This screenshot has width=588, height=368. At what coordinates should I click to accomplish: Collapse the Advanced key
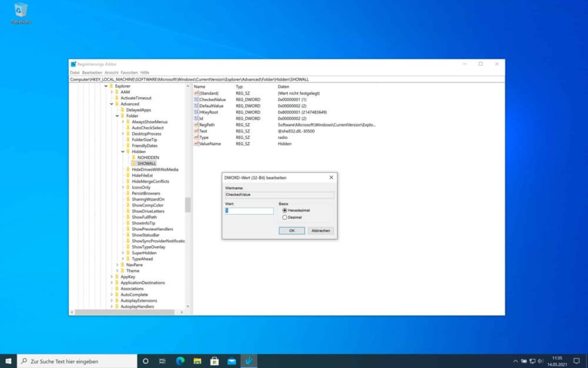point(111,104)
